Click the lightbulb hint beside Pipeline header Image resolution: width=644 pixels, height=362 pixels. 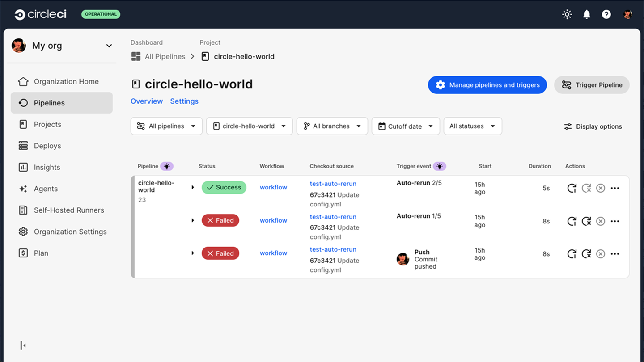167,166
